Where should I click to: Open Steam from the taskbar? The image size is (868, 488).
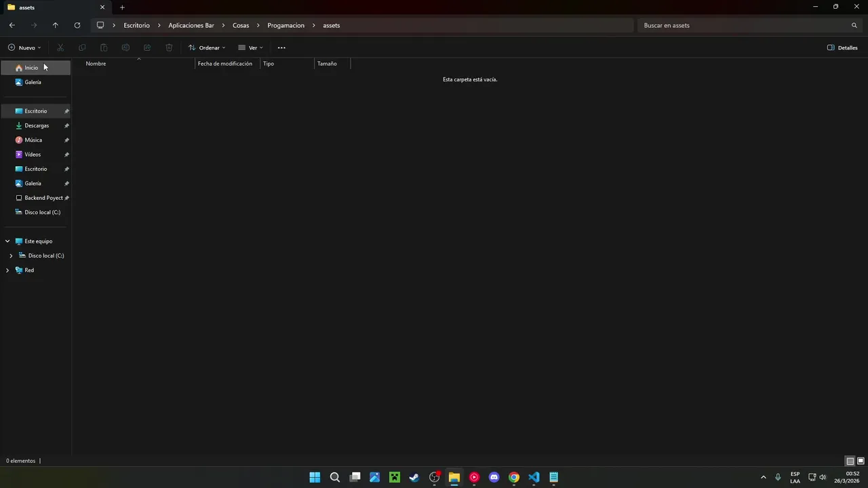pyautogui.click(x=414, y=477)
